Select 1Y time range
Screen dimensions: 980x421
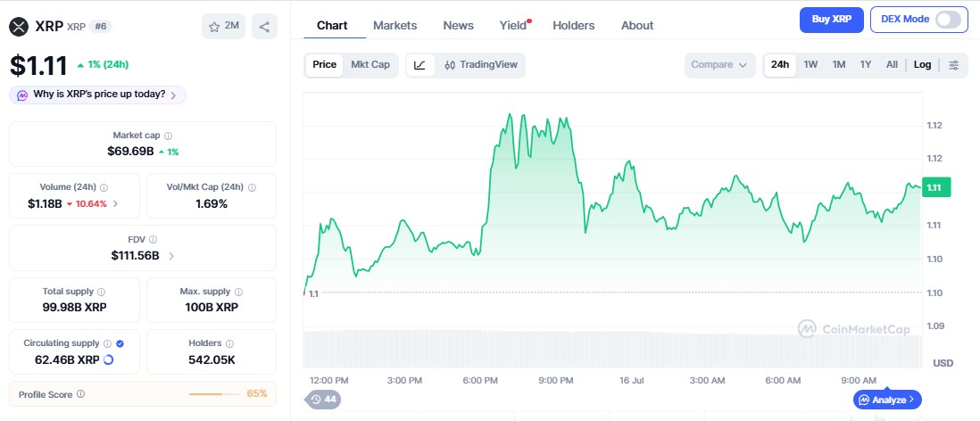click(866, 64)
